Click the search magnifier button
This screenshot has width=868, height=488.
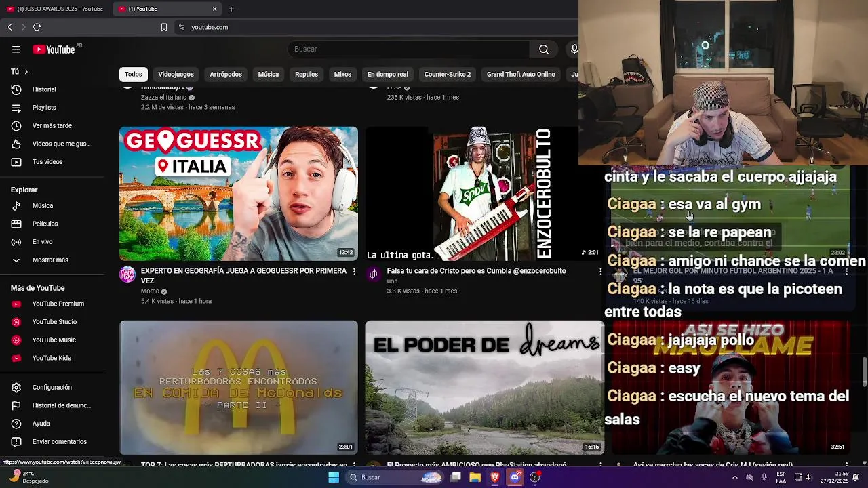point(544,49)
